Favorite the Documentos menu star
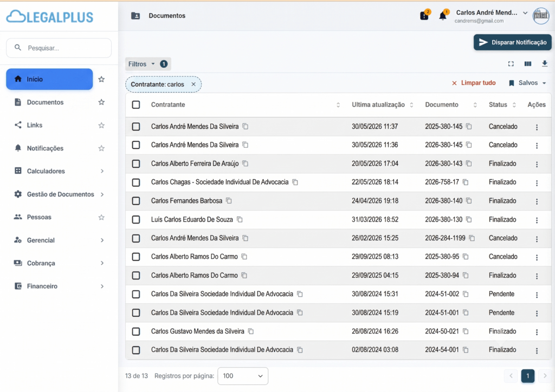The width and height of the screenshot is (555, 392). (101, 102)
